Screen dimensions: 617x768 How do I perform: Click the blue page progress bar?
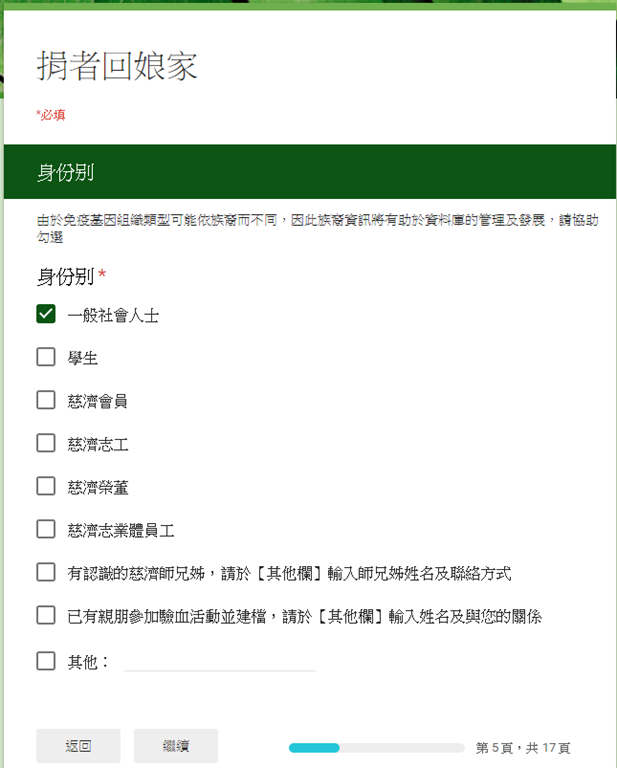point(376,747)
